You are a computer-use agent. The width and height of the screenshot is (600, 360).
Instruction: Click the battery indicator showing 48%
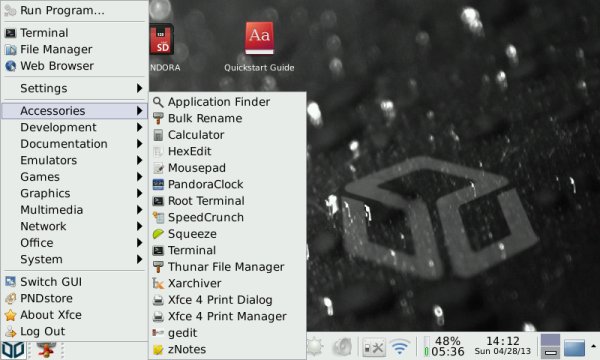(444, 346)
